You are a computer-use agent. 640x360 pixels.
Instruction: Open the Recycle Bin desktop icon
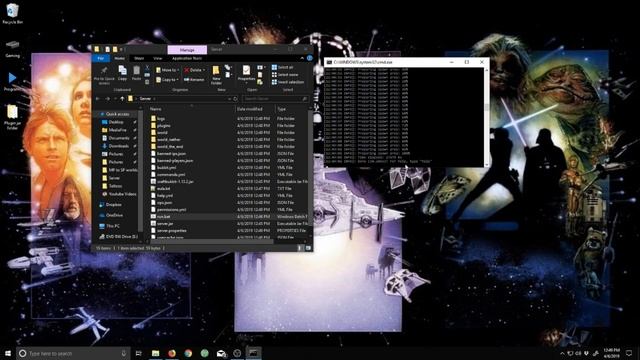click(12, 14)
